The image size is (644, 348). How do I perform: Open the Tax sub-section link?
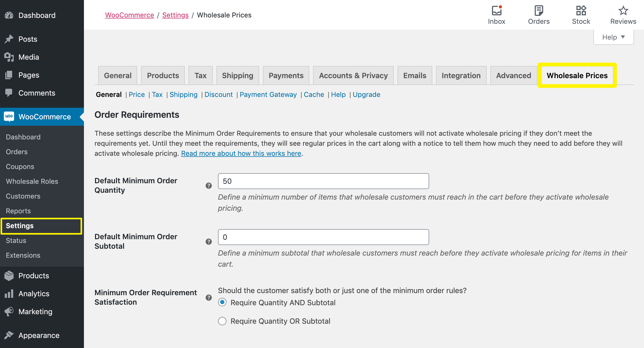coord(157,95)
